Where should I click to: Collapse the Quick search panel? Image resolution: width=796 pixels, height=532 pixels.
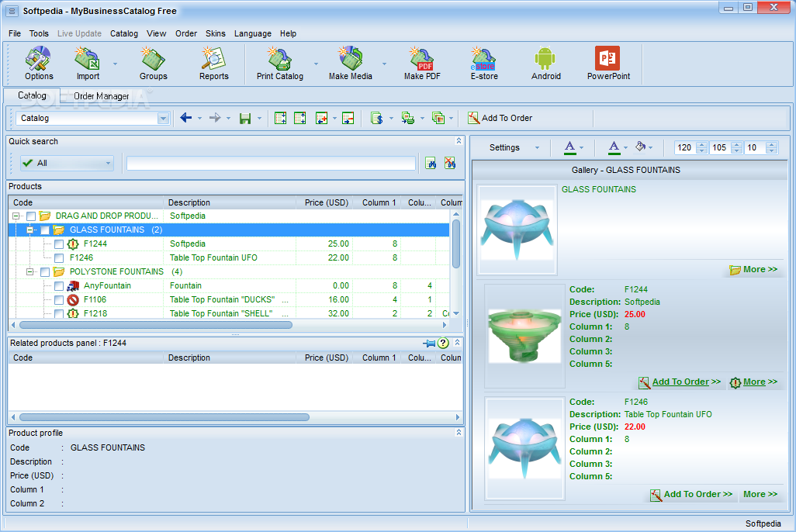(x=459, y=141)
